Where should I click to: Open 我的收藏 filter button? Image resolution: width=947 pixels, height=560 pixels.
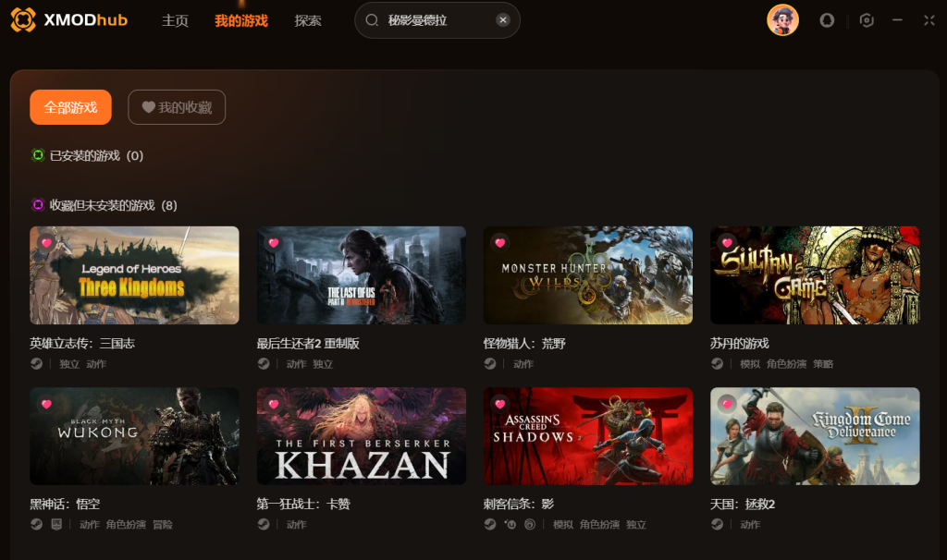click(177, 107)
